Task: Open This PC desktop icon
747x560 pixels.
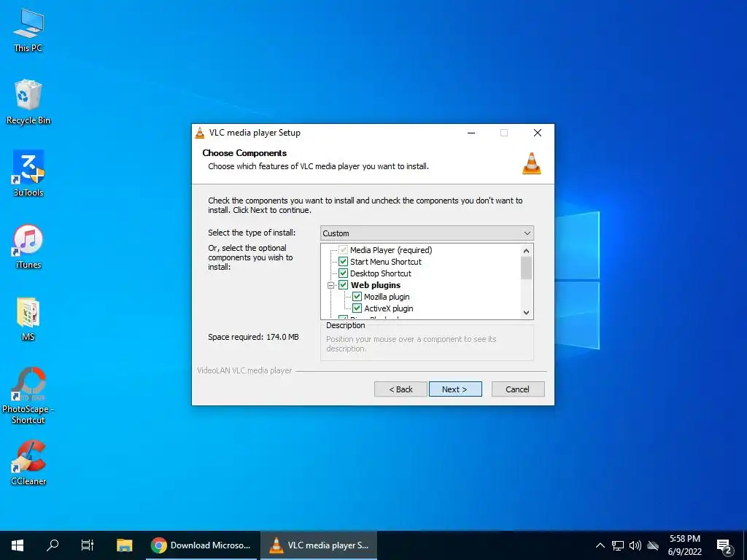Action: pyautogui.click(x=28, y=31)
